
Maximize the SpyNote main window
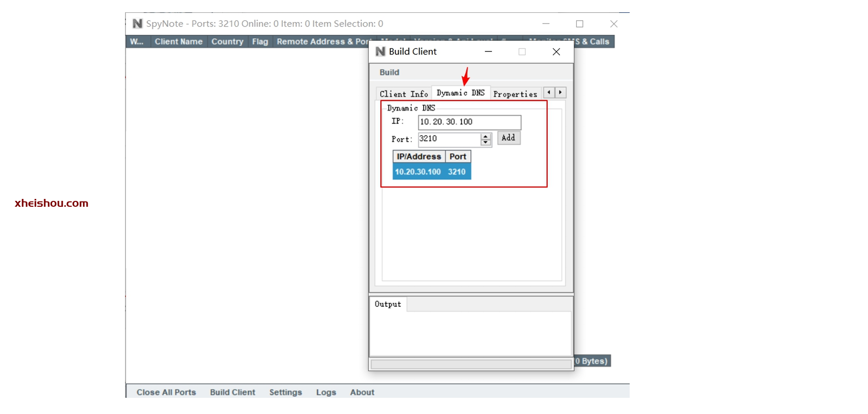click(580, 24)
